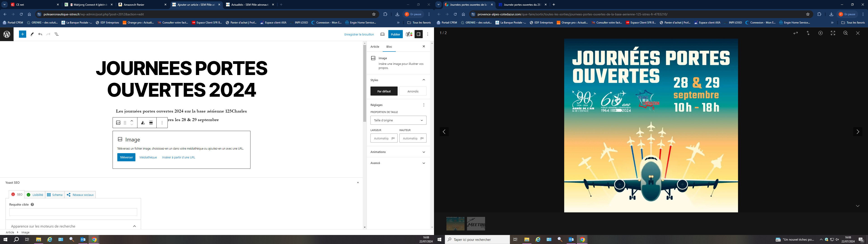The width and height of the screenshot is (868, 244).
Task: Close the settings sidebar with X
Action: (424, 47)
